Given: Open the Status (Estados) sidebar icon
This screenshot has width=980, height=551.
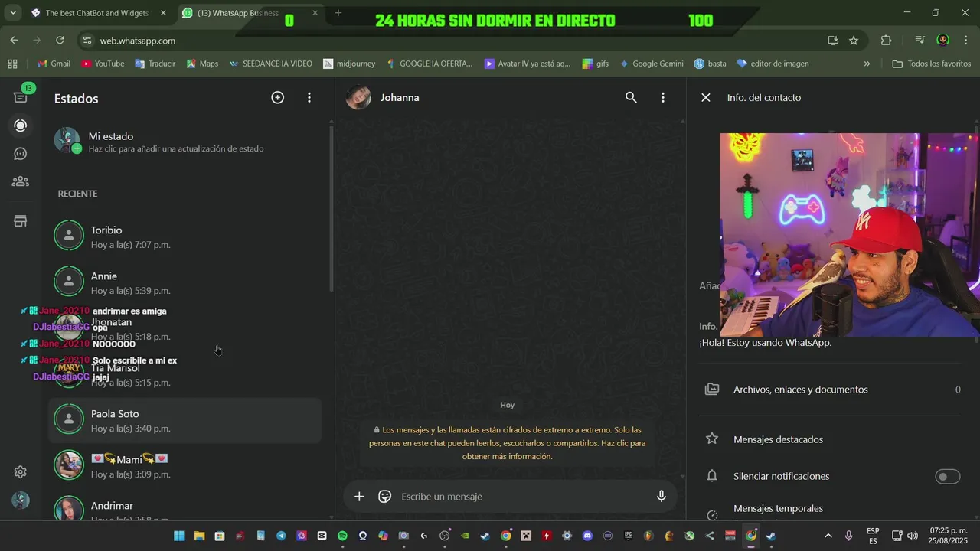Looking at the screenshot, I should 21,126.
